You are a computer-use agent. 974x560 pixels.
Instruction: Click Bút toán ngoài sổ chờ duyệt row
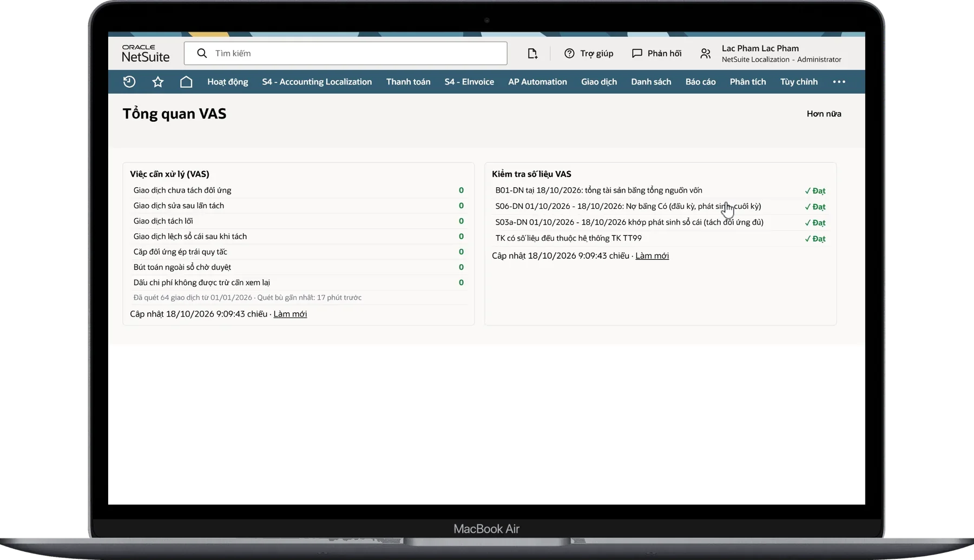point(298,267)
